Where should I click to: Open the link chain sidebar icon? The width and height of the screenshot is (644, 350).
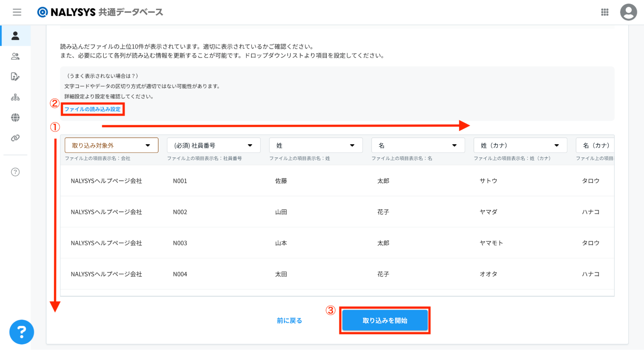pyautogui.click(x=15, y=138)
